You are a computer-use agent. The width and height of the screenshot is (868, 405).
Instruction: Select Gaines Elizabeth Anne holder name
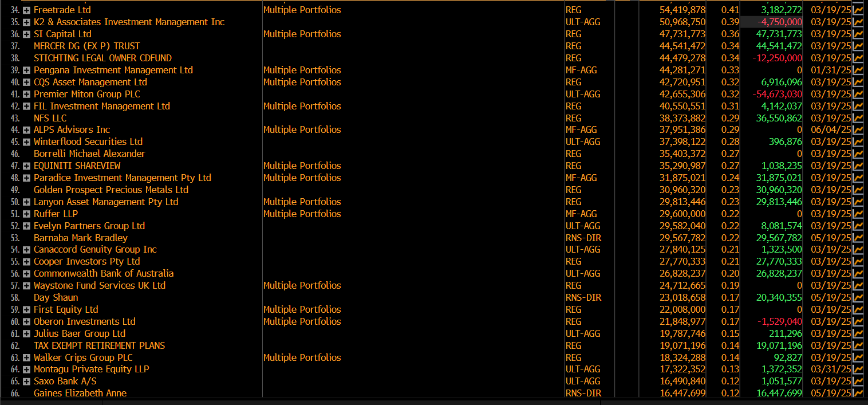(x=80, y=393)
